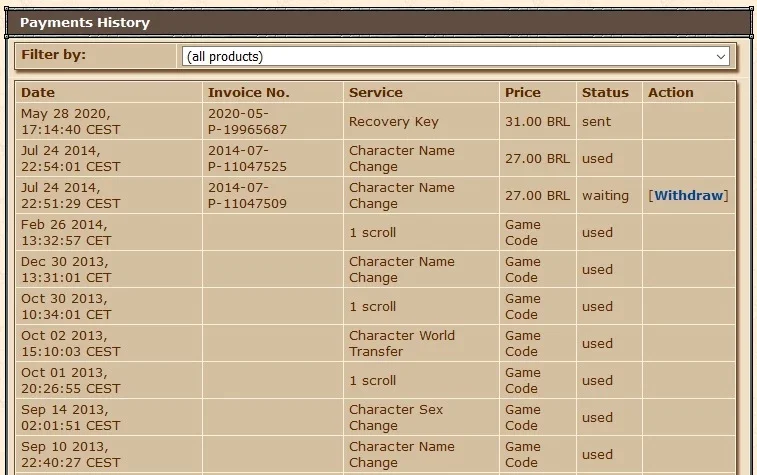This screenshot has width=757, height=475.
Task: Click the Action column header
Action: pos(671,93)
